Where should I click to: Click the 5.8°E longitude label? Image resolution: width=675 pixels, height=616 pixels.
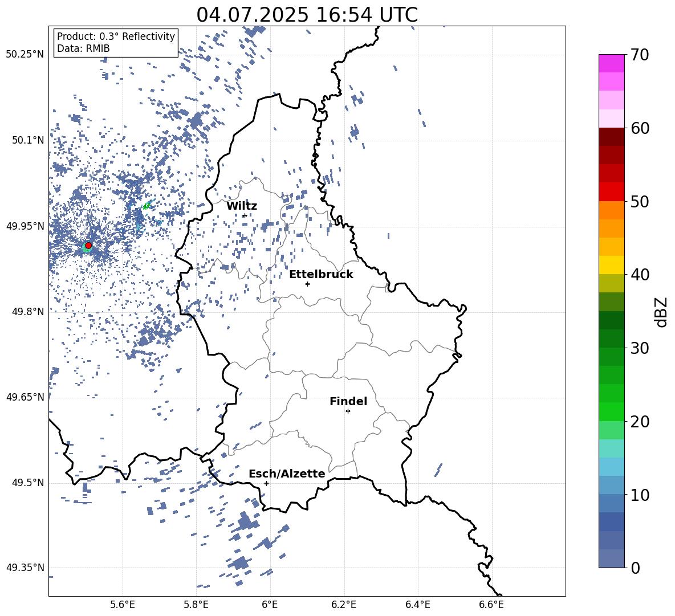click(196, 605)
